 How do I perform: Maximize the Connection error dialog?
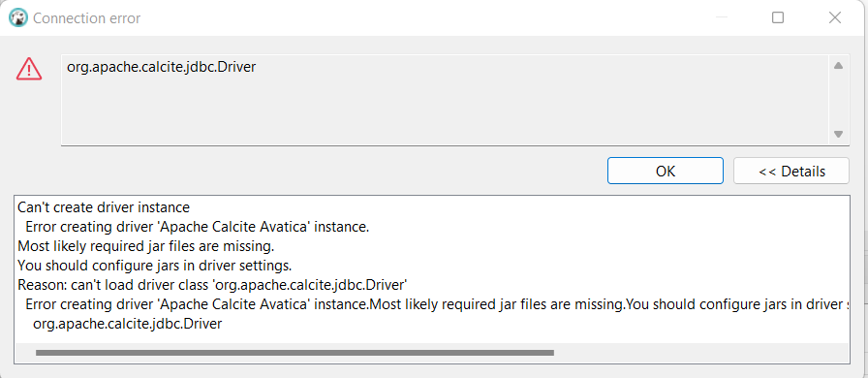(778, 17)
